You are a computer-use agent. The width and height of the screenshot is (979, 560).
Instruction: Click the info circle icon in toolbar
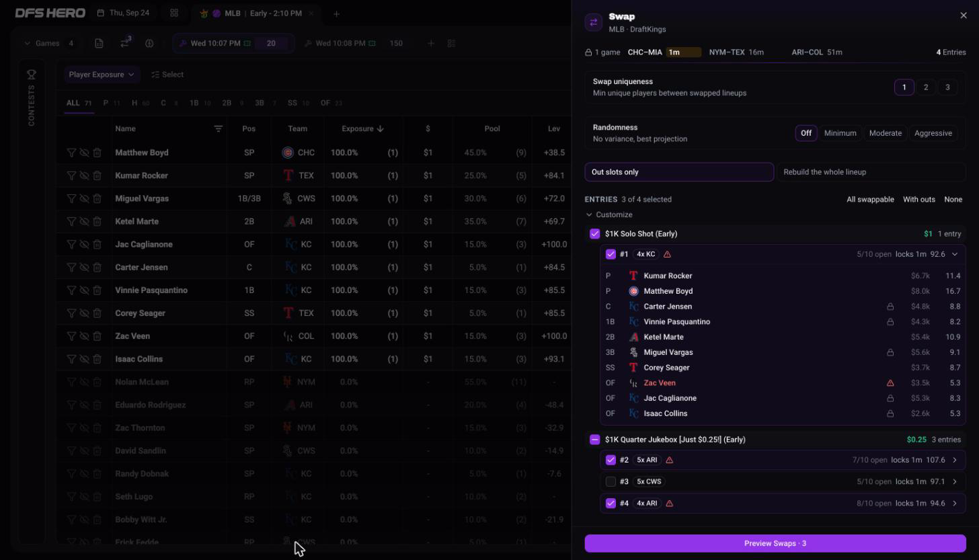pos(149,43)
